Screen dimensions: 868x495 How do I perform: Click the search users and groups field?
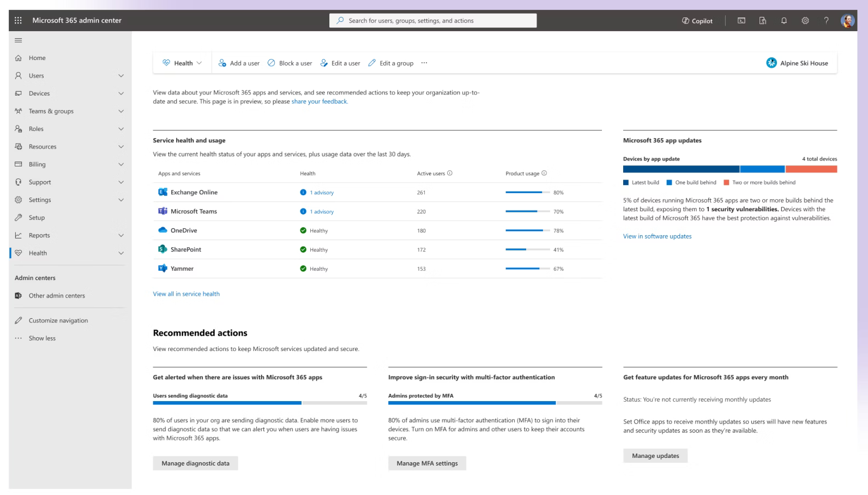[x=433, y=21]
